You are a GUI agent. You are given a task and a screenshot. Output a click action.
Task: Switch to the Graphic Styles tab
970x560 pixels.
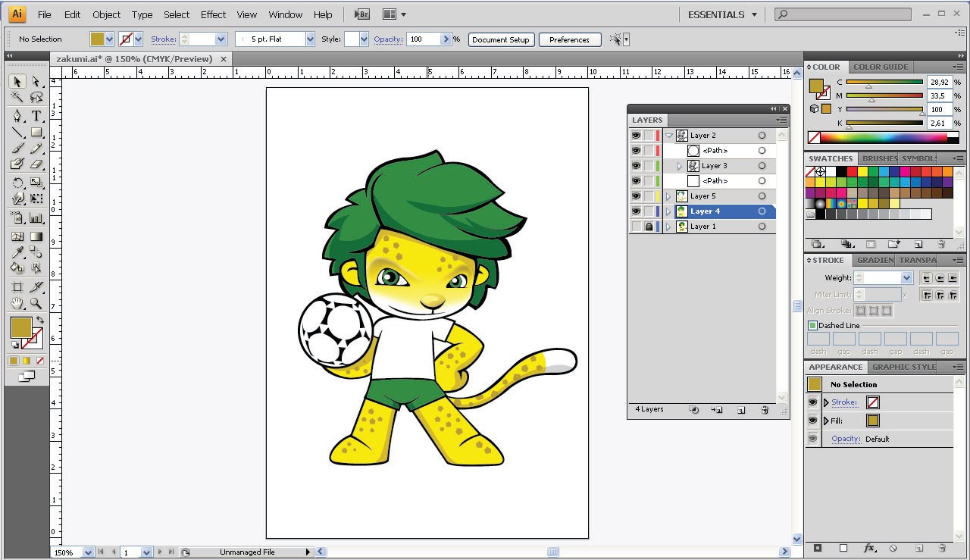pos(903,367)
